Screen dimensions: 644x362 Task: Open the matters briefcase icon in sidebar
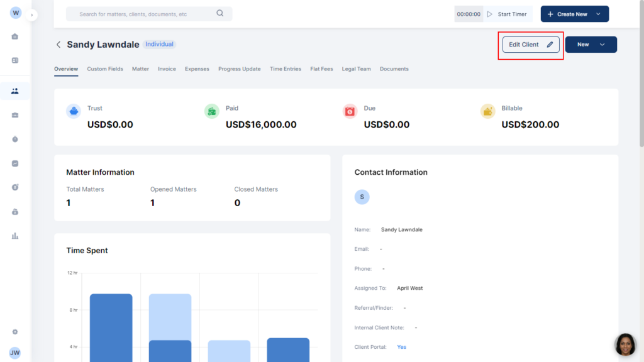pos(15,115)
